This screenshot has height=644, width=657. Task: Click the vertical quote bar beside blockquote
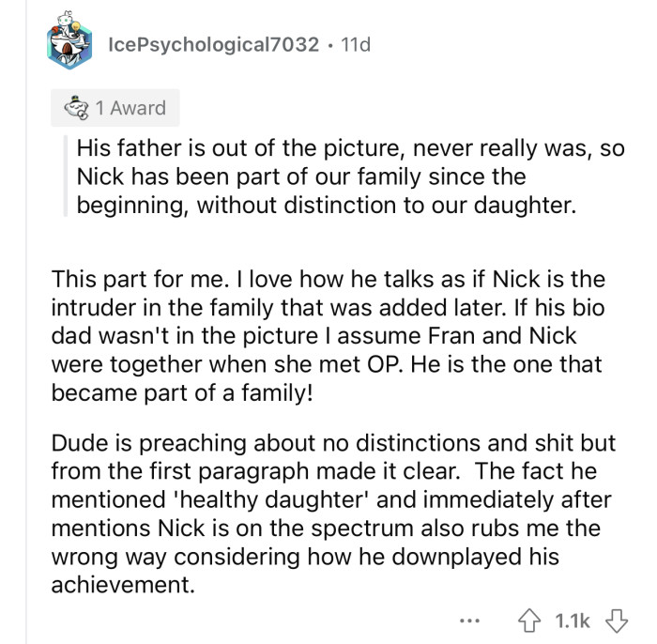(x=67, y=176)
